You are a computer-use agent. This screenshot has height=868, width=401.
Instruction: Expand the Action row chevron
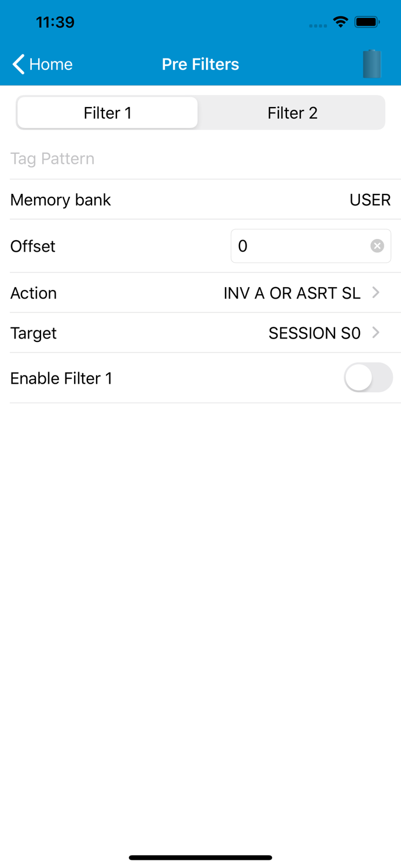(x=377, y=293)
